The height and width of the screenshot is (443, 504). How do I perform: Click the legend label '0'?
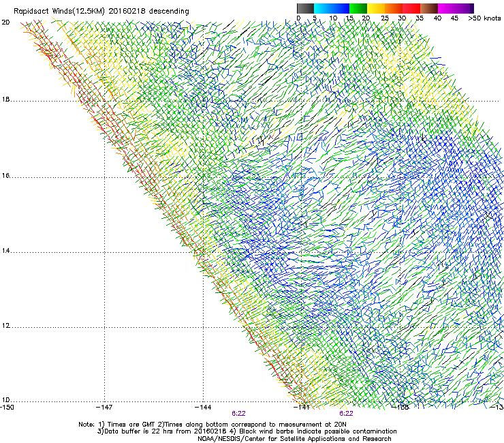[298, 18]
